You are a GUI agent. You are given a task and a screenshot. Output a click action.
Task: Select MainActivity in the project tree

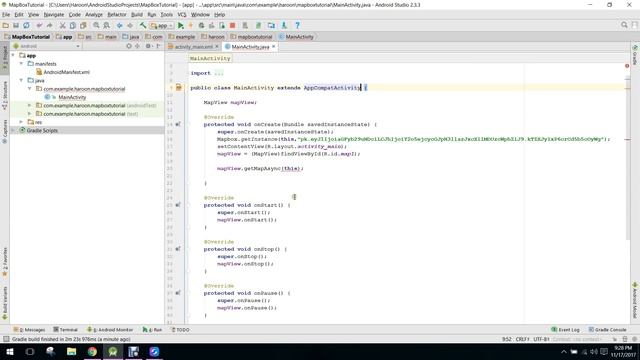(x=72, y=97)
